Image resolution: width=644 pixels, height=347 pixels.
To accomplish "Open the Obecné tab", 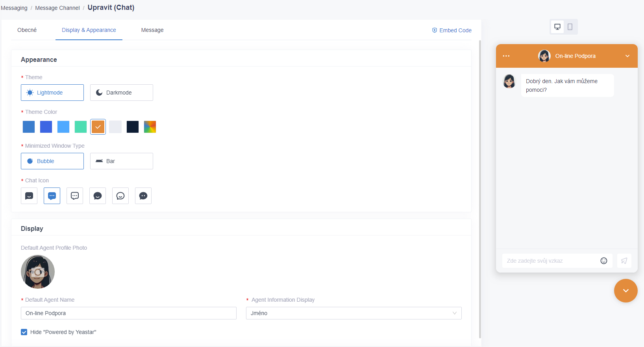I will [x=27, y=30].
